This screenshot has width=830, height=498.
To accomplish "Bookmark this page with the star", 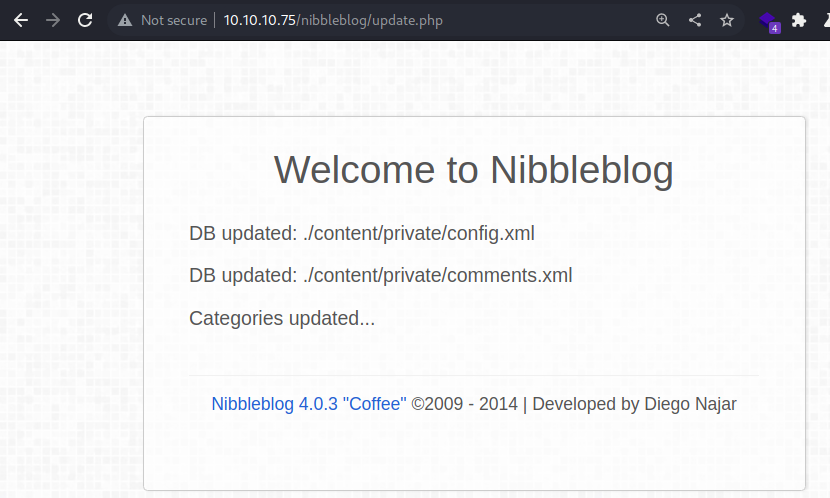I will 727,20.
